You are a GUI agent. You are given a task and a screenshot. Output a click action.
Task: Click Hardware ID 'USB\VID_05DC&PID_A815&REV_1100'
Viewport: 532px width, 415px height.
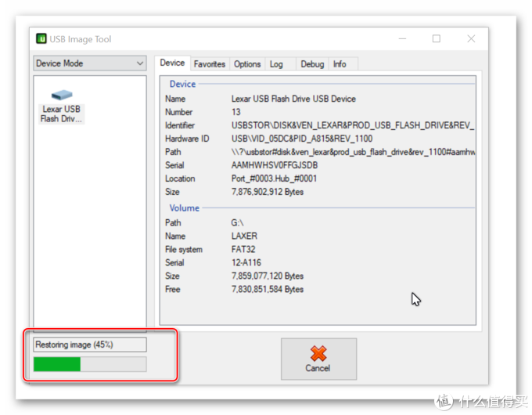point(302,139)
